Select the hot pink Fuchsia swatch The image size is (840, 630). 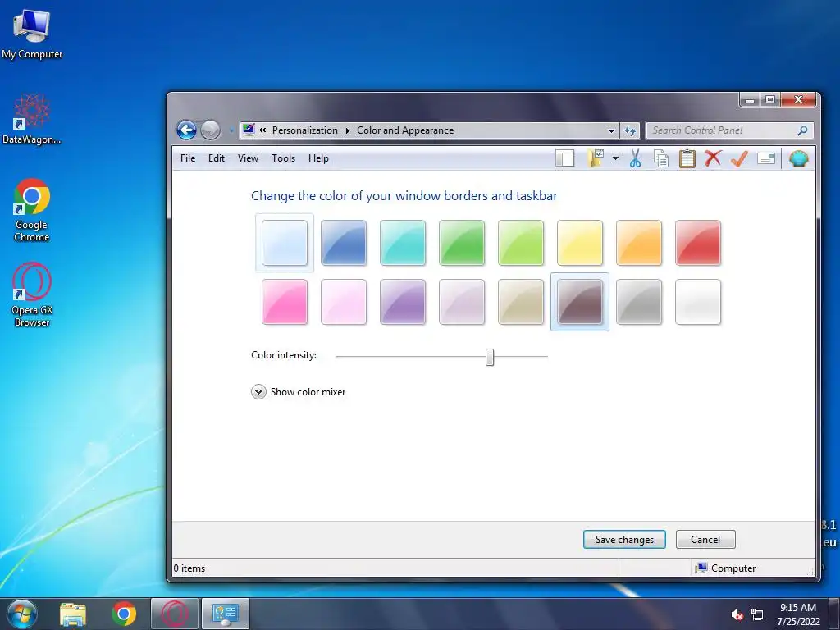tap(285, 302)
